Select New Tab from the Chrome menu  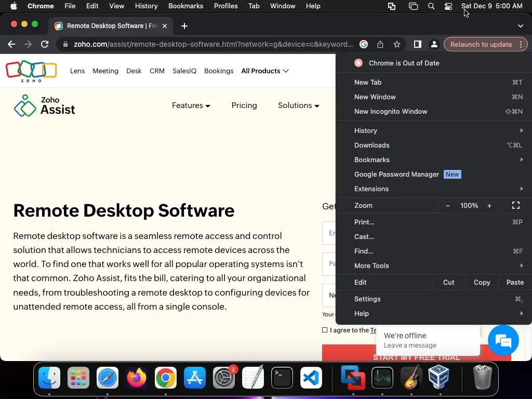[x=434, y=83]
